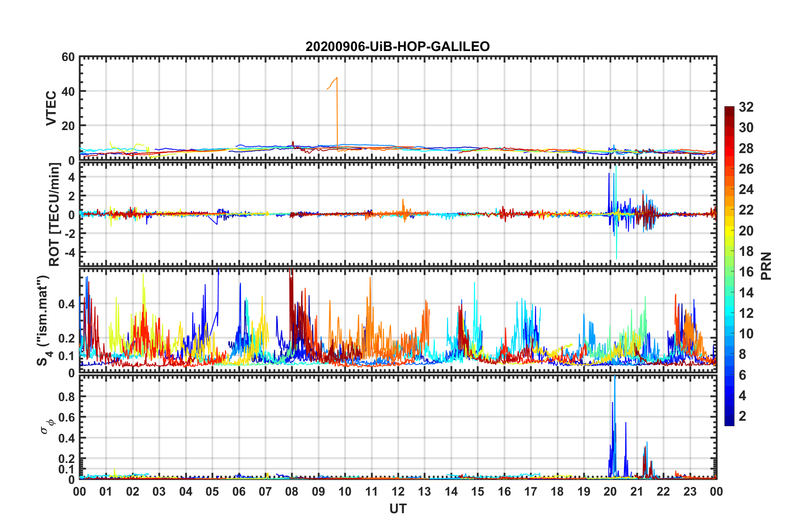Click the "0.1" tick on the S4 axis
The width and height of the screenshot is (796, 532).
67,356
